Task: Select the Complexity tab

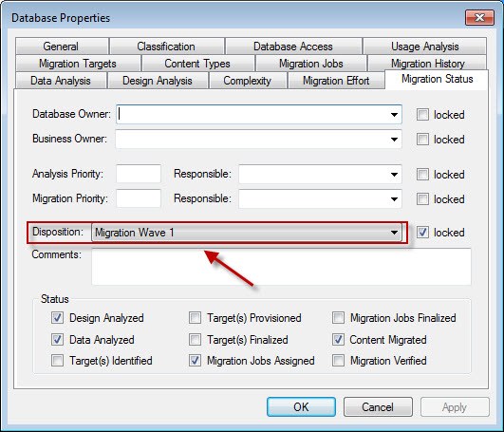Action: point(248,81)
